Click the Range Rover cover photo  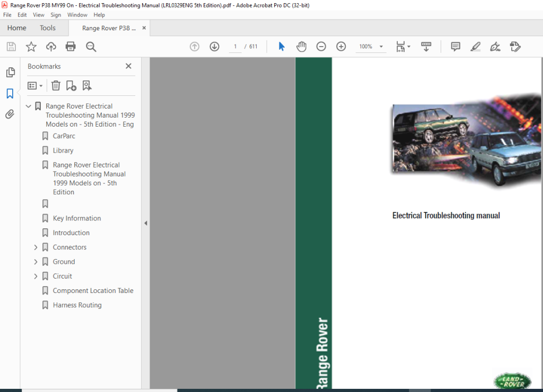[467, 141]
